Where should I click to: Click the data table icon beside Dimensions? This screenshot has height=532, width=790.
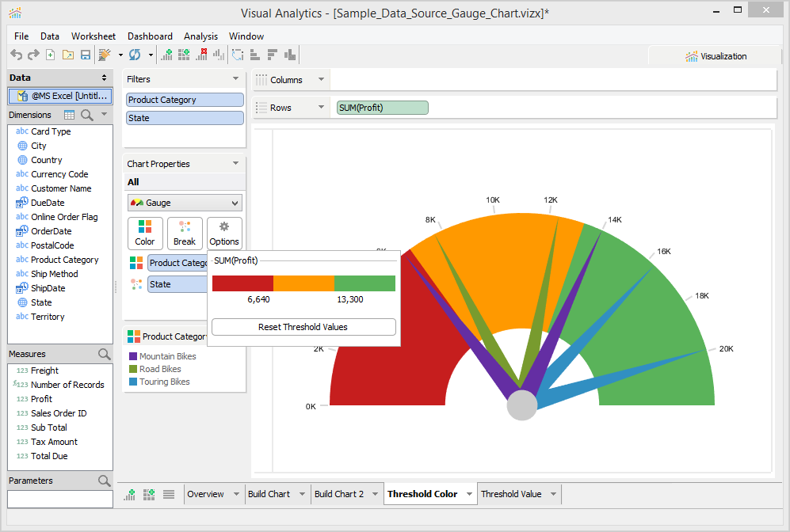coord(70,115)
